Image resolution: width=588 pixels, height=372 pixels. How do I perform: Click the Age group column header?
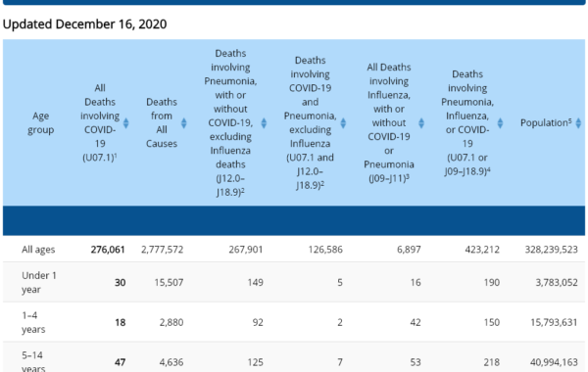(40, 123)
